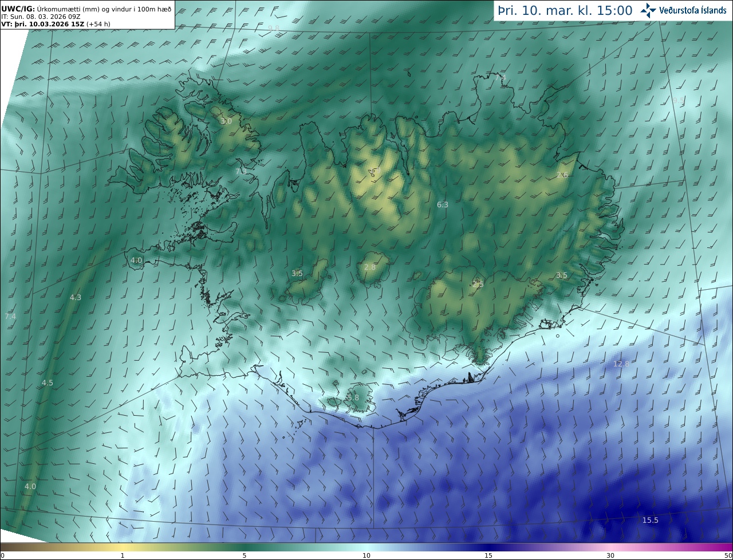Screen dimensions: 733x560
Task: Click the 2.5 value label on map
Action: pos(478,284)
